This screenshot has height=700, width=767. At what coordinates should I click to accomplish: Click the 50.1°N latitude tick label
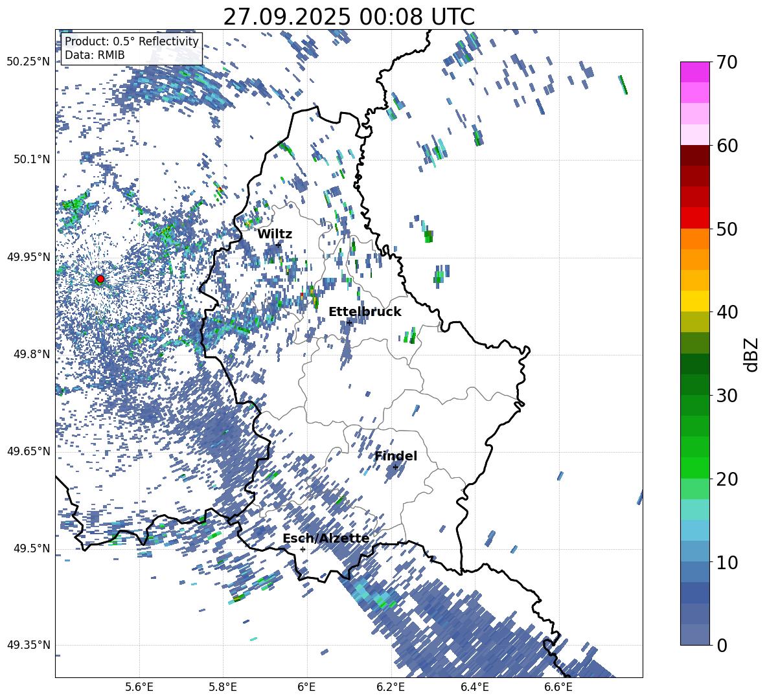[31, 159]
